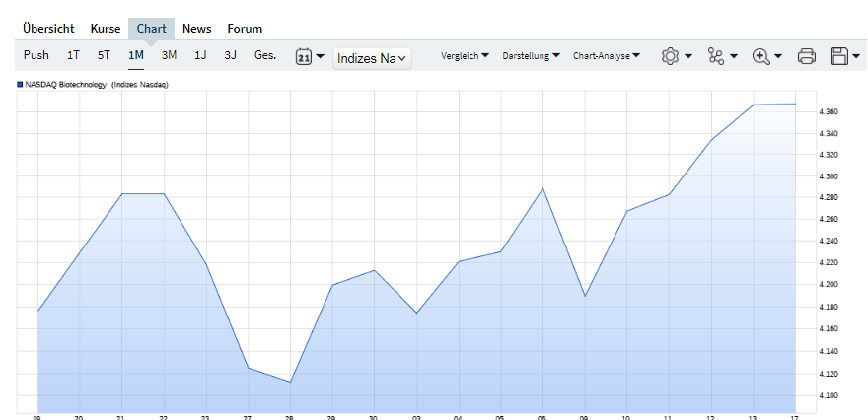
Task: Click the 4.200 axis value
Action: tap(829, 284)
